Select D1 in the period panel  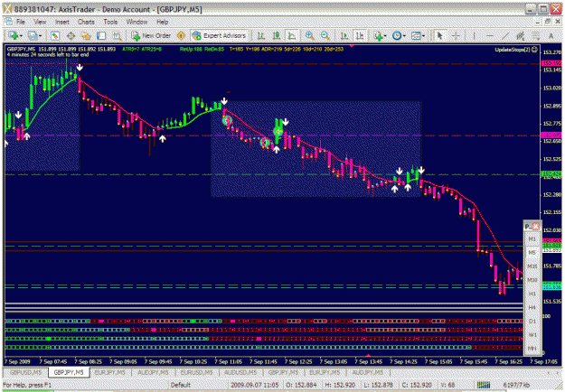point(532,321)
